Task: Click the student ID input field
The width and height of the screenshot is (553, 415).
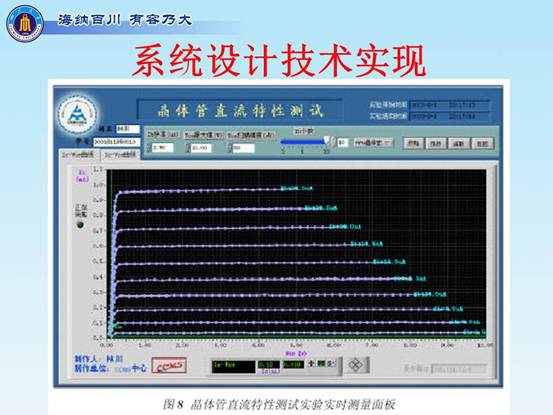Action: point(117,142)
